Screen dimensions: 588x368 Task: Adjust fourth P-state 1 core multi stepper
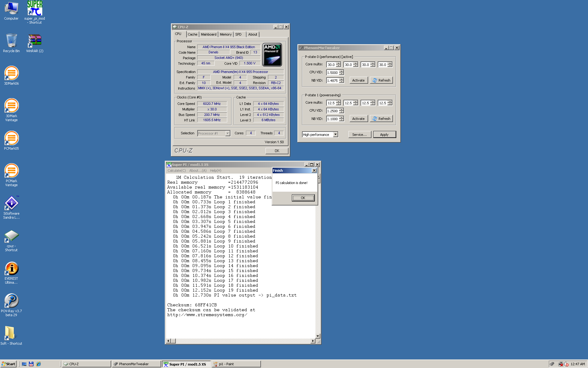tap(390, 103)
